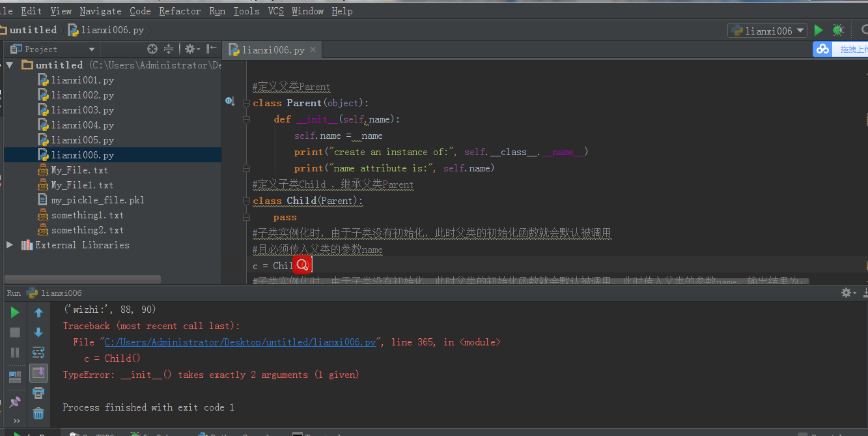
Task: Select My_File.txt in the project tree
Action: (79, 170)
